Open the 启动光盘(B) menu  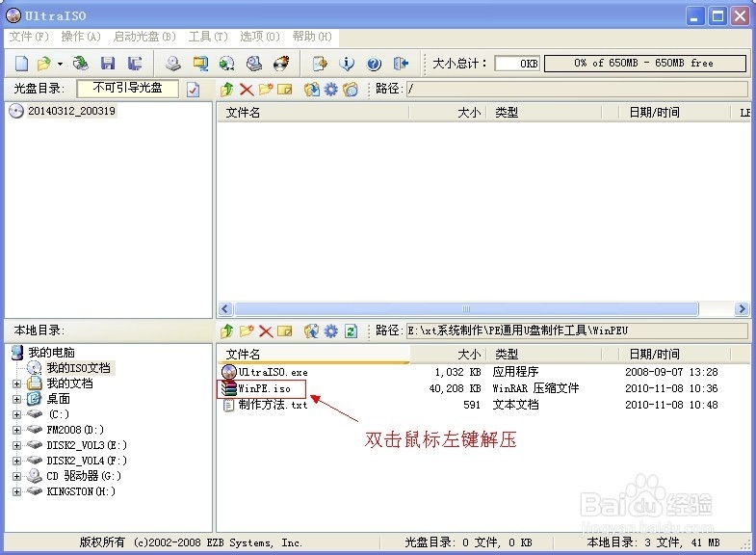[144, 37]
